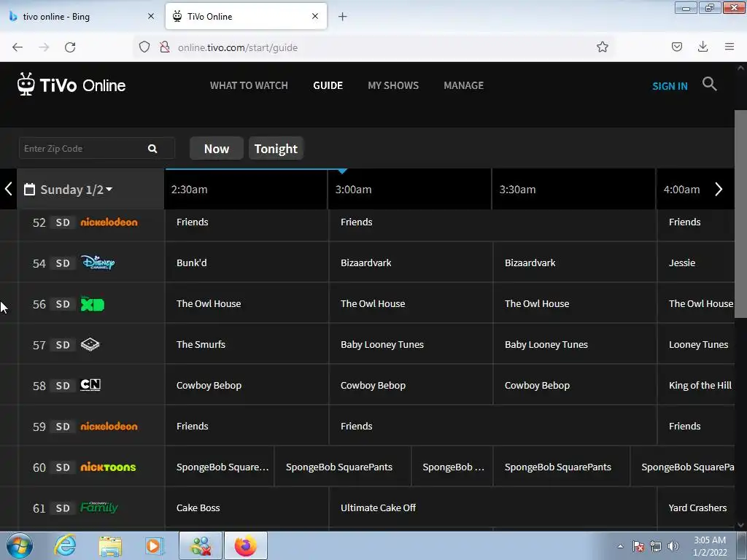Open the MANAGE menu

click(x=463, y=86)
